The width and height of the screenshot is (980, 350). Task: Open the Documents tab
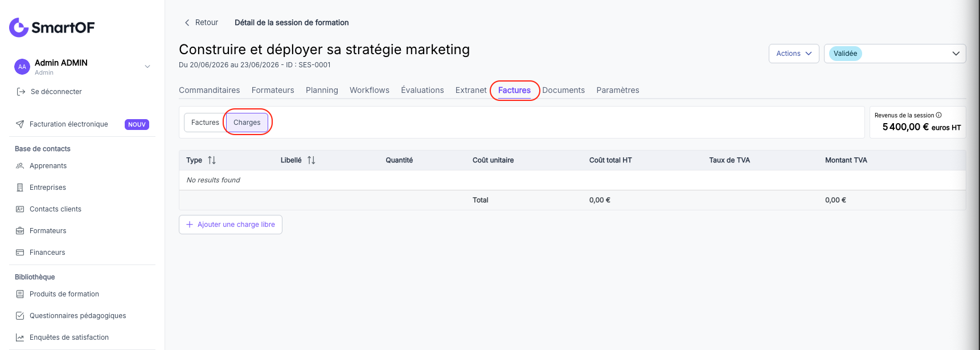[563, 90]
